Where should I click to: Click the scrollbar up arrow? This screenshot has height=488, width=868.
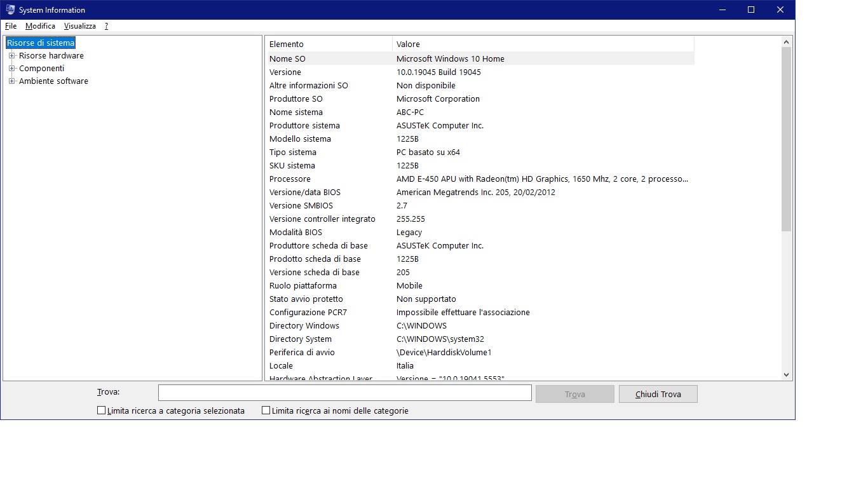(x=787, y=42)
